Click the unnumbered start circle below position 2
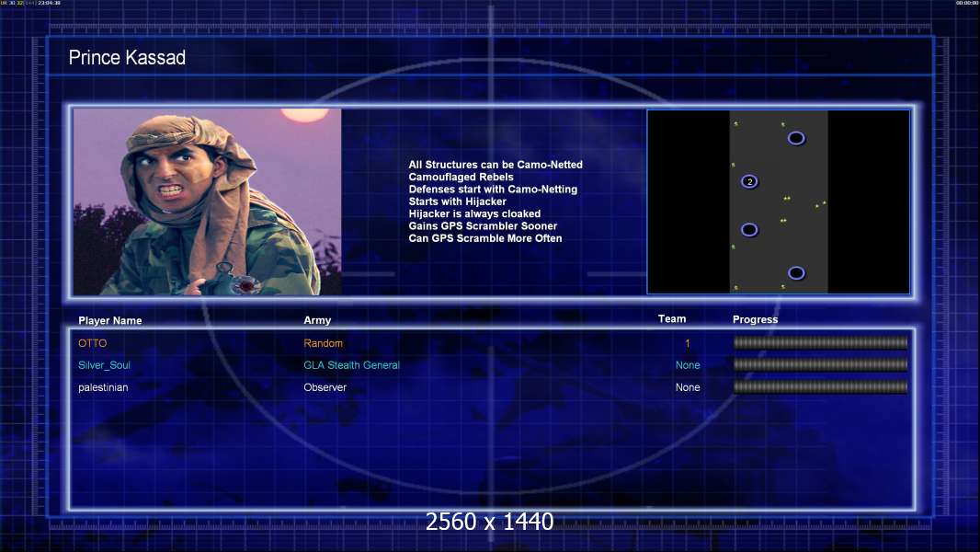The width and height of the screenshot is (980, 552). pos(749,229)
